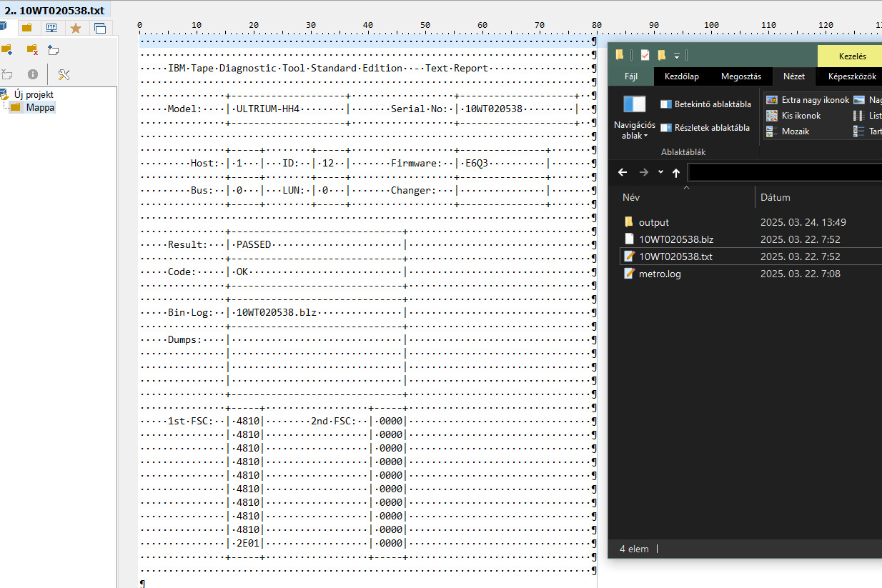Click the ULTRIUM-HH4 model value
This screenshot has height=588, width=882.
pos(267,109)
